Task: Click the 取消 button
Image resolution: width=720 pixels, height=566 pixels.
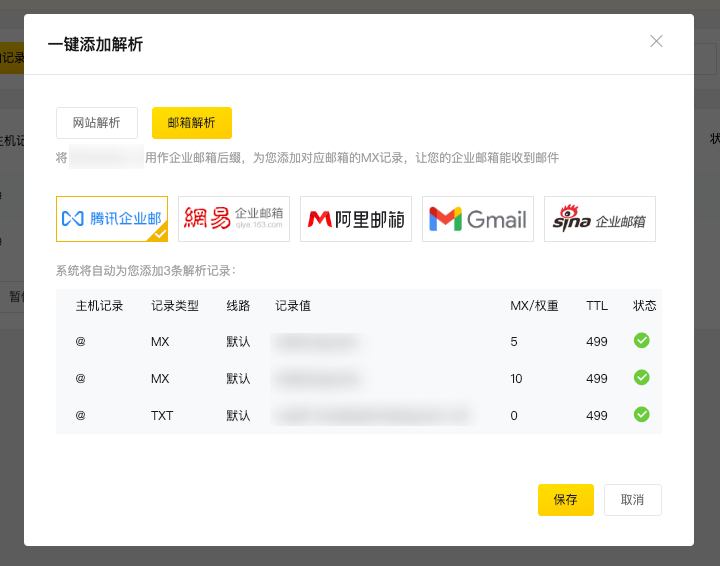Action: coord(632,500)
